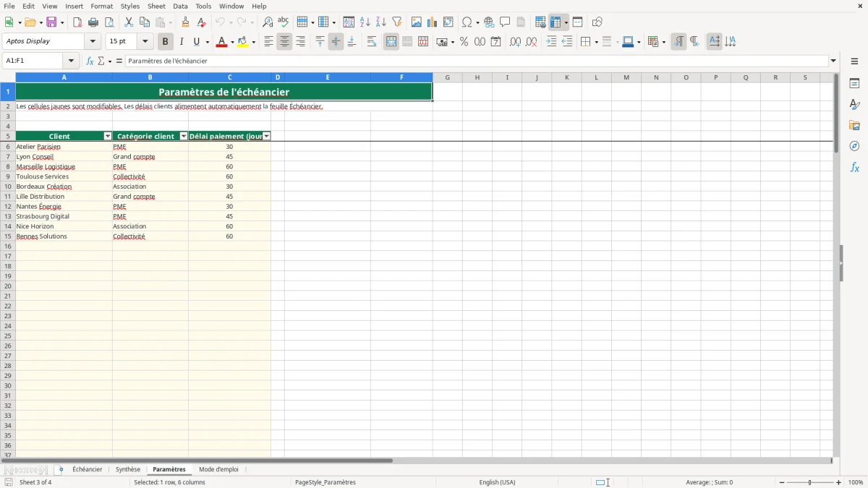The height and width of the screenshot is (488, 868).
Task: Expand the formula bar
Action: tap(833, 61)
